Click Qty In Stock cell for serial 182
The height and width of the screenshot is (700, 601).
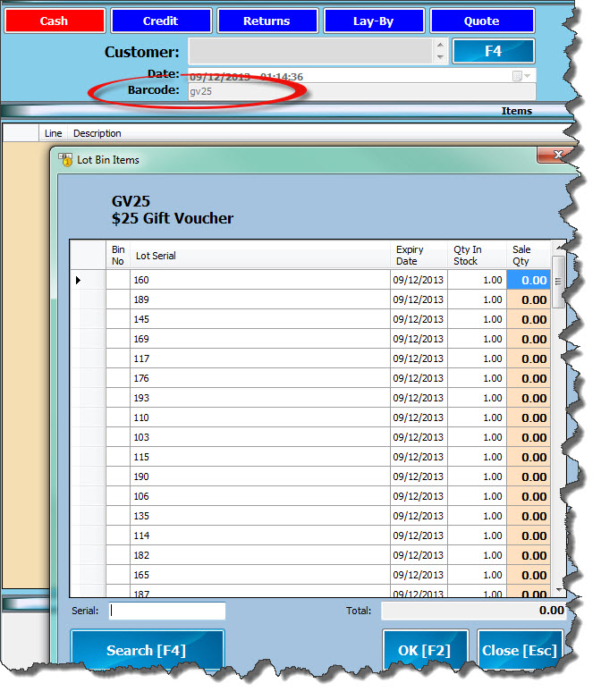pos(477,555)
